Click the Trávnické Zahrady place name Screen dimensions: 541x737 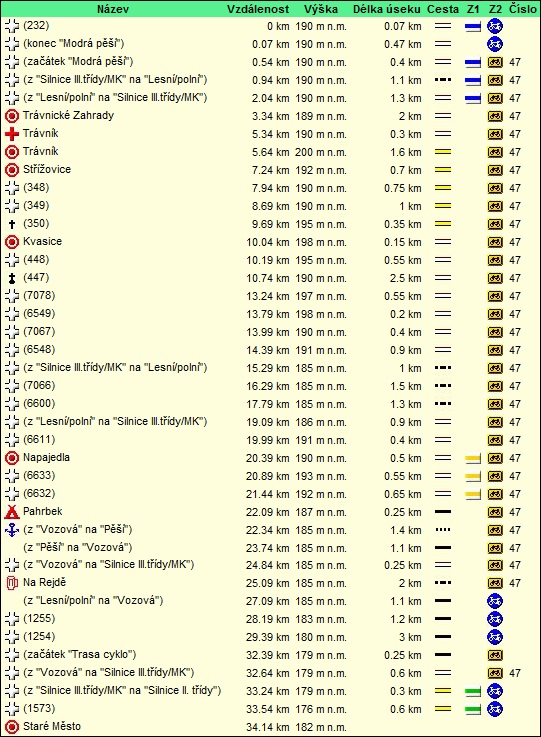(68, 115)
